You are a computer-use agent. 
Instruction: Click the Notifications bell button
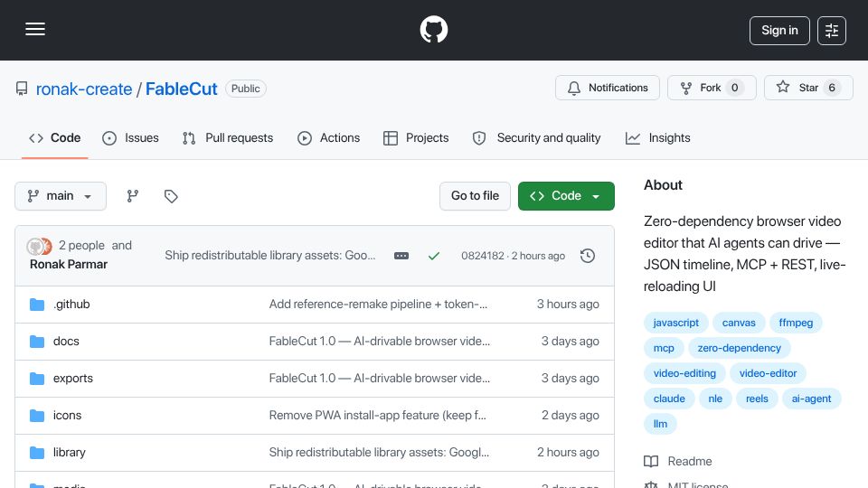(608, 88)
